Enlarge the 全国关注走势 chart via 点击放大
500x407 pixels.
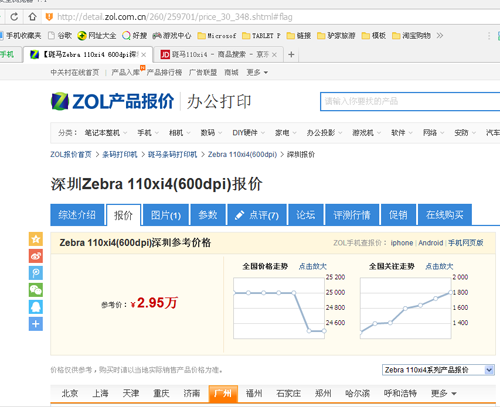(439, 266)
